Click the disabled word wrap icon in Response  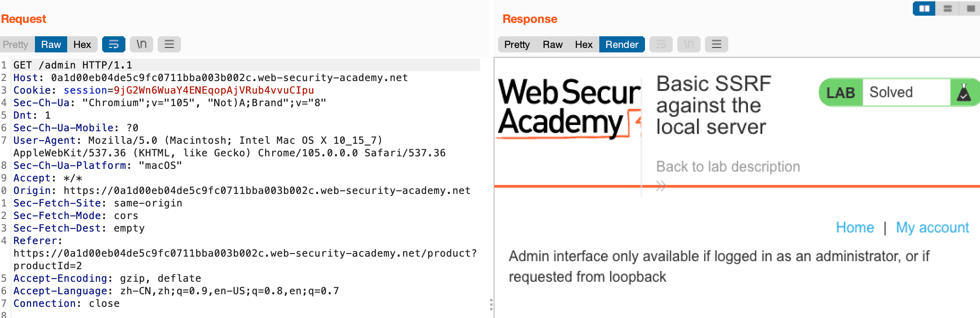pyautogui.click(x=661, y=44)
